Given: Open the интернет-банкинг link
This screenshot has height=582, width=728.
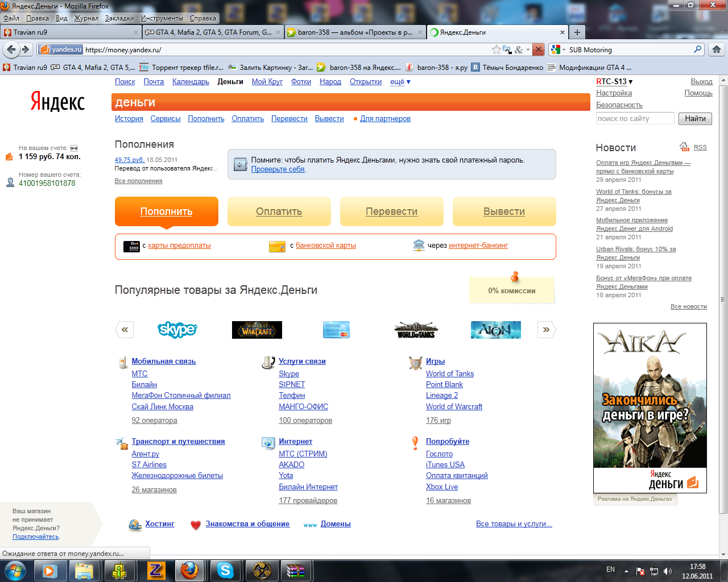Looking at the screenshot, I should tap(478, 246).
